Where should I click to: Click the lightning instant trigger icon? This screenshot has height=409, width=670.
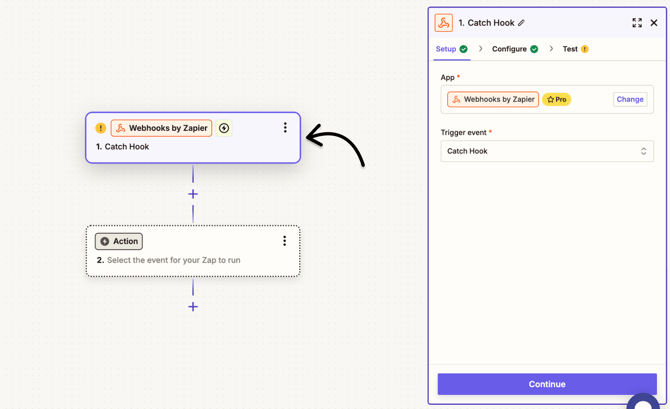click(x=224, y=128)
